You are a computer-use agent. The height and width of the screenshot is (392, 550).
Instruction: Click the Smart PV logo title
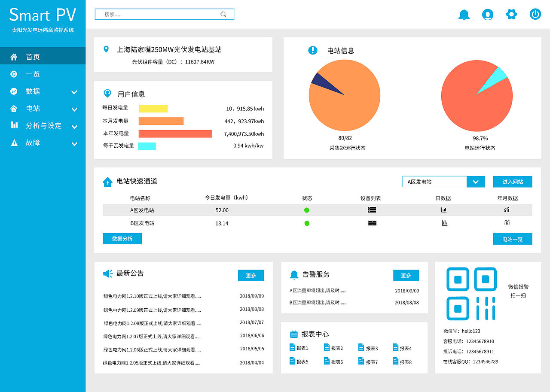(43, 15)
